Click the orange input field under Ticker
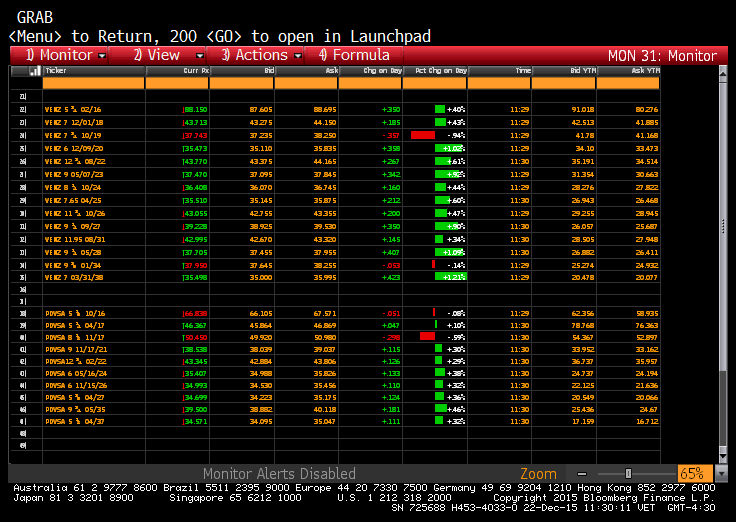Screen dimensions: 736x522 pos(93,84)
